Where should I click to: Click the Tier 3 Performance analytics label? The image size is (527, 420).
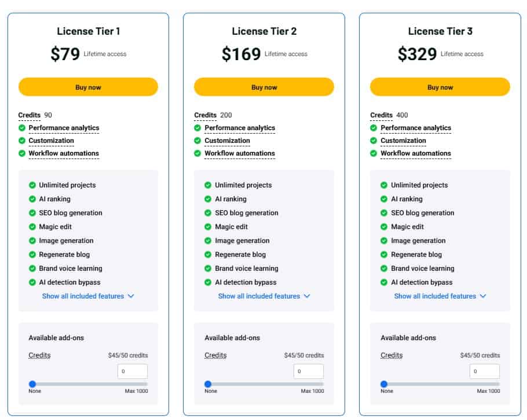pos(416,128)
